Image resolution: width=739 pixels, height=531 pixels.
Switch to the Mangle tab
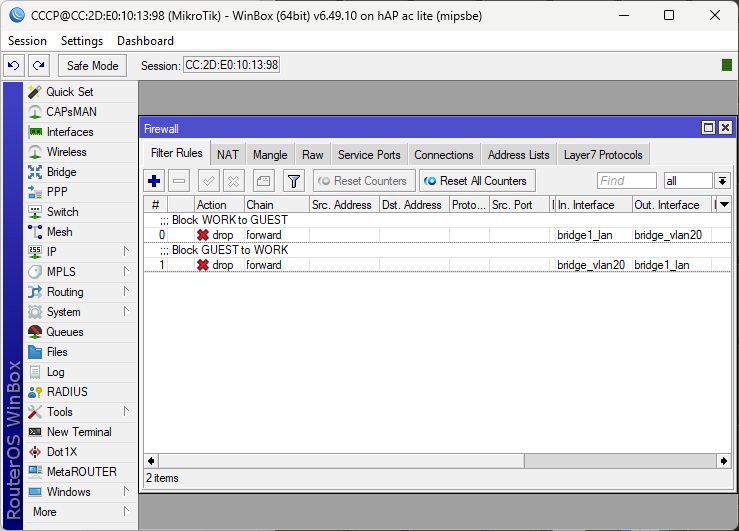pos(270,155)
